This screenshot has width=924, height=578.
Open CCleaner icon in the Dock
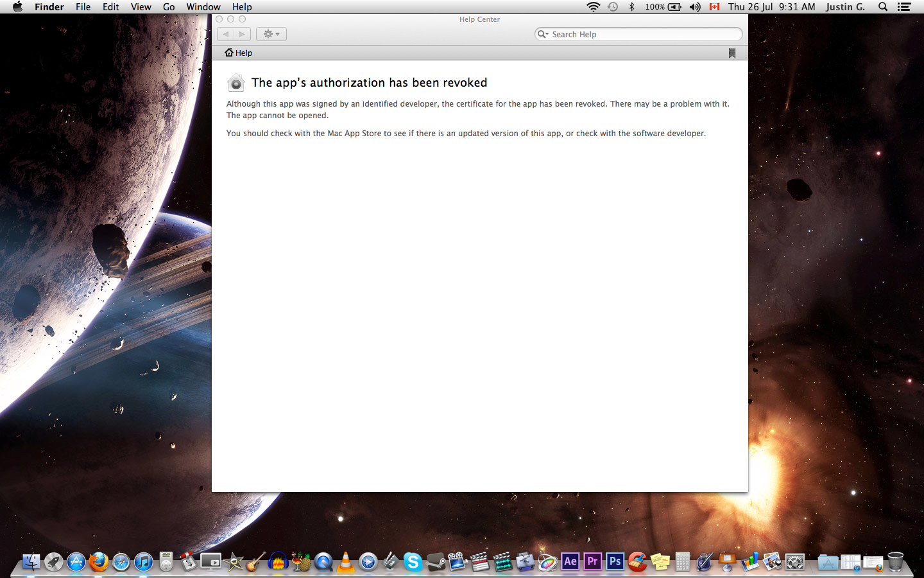point(637,561)
